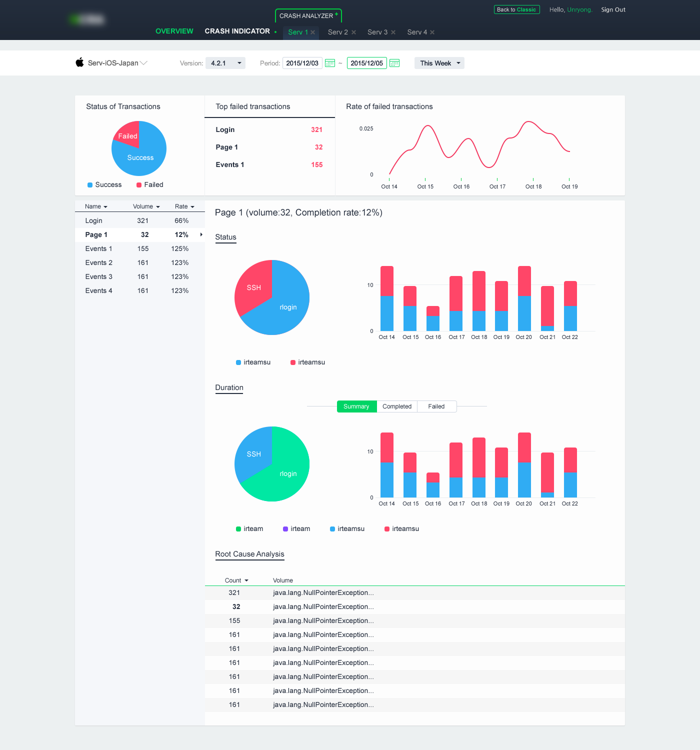The height and width of the screenshot is (750, 700).
Task: Go to the Overview tab
Action: pyautogui.click(x=174, y=31)
